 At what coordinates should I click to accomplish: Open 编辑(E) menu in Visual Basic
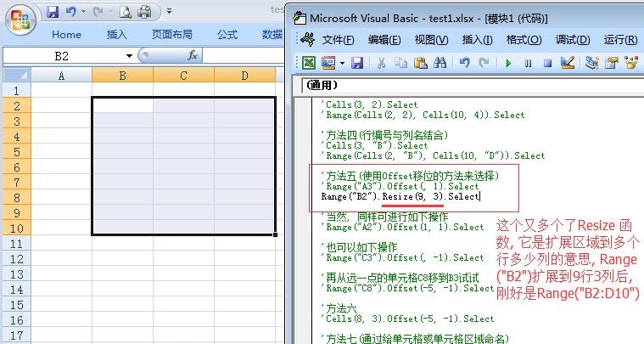384,40
